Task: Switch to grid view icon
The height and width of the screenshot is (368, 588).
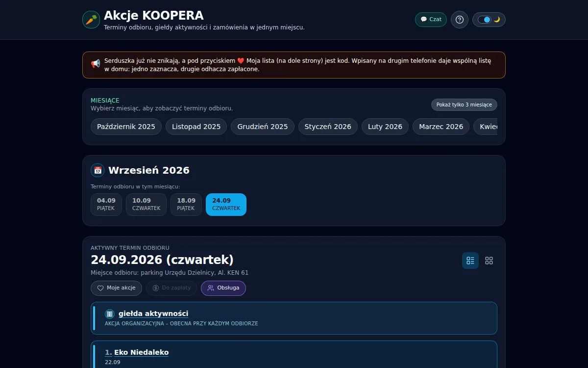Action: (x=489, y=261)
